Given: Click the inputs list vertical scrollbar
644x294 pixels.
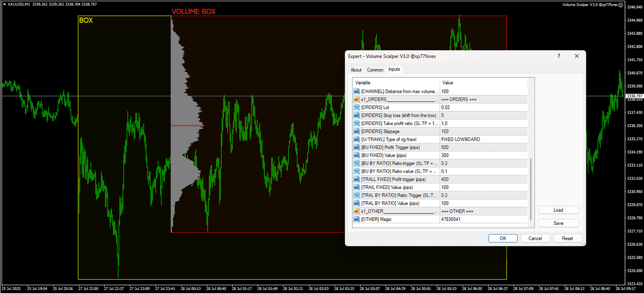Looking at the screenshot, I should click(531, 189).
